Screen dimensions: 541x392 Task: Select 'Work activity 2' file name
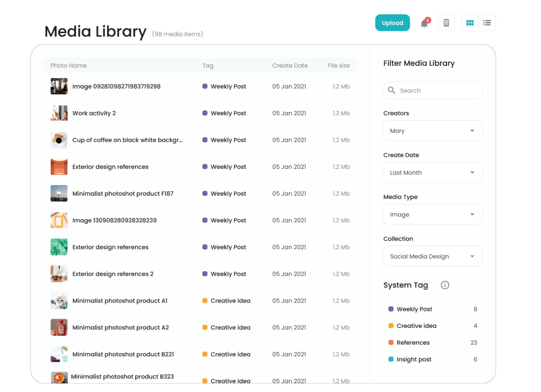[x=94, y=113]
